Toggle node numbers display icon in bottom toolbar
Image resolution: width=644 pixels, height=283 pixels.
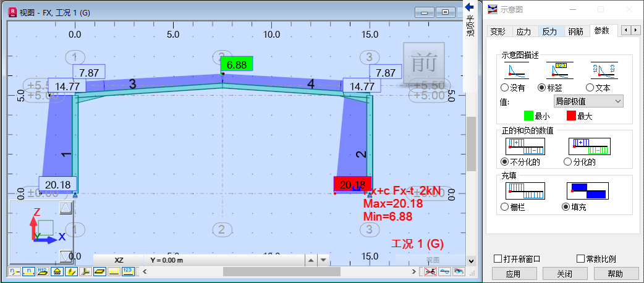(x=14, y=271)
